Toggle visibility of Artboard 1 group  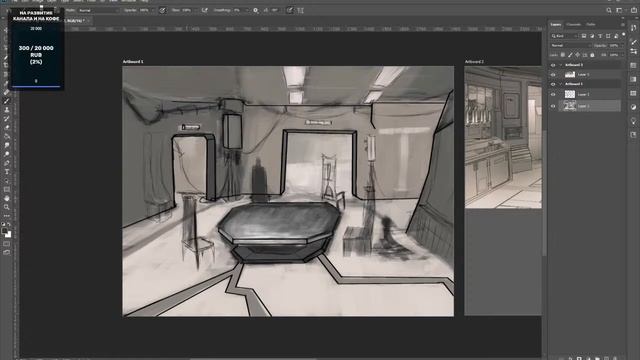(553, 84)
